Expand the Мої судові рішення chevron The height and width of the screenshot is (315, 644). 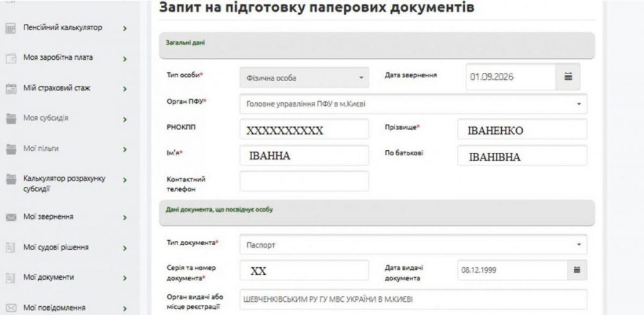click(x=125, y=248)
